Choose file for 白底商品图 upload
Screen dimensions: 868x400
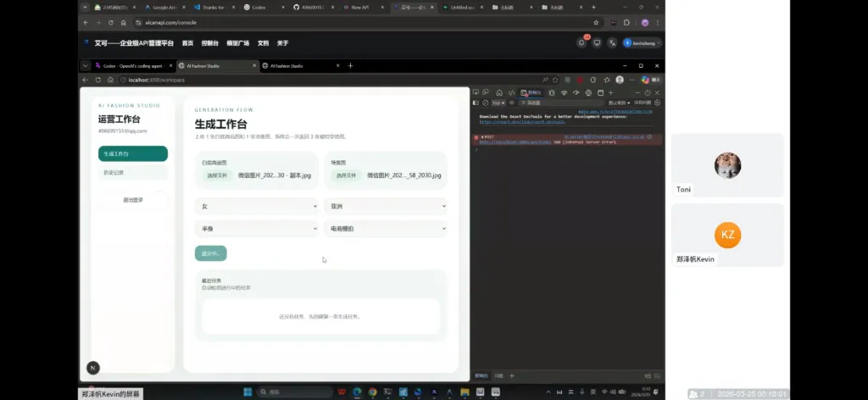217,175
